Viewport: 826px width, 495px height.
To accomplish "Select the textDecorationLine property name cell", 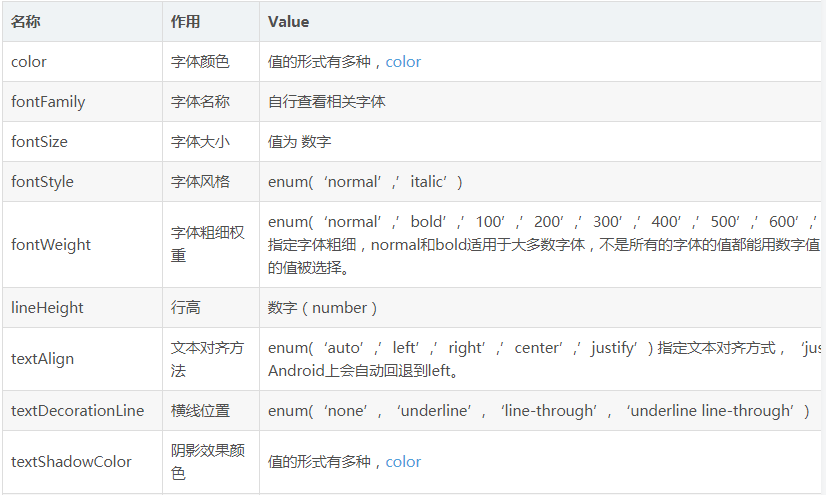I will point(82,411).
